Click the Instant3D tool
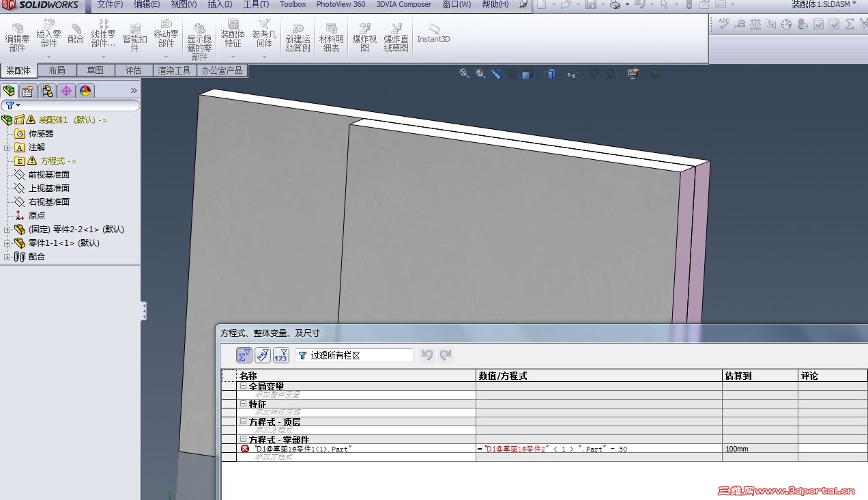868x500 pixels. [433, 33]
